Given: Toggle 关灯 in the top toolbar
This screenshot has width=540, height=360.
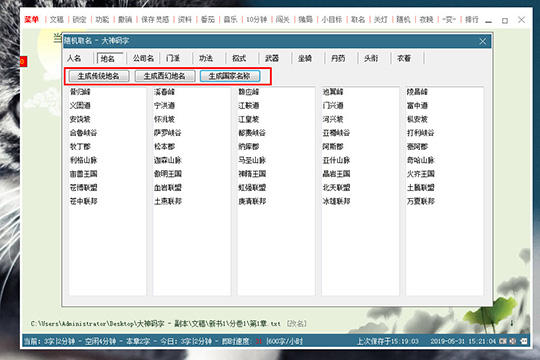Looking at the screenshot, I should 381,20.
